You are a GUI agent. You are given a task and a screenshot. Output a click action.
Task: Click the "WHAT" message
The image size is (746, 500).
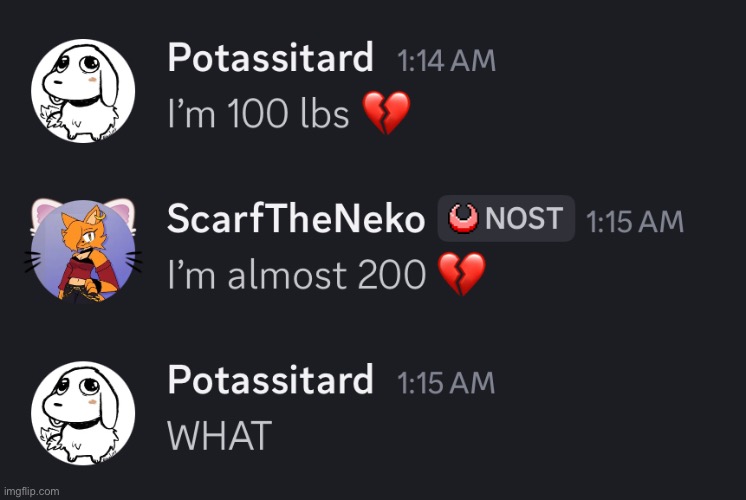click(219, 436)
